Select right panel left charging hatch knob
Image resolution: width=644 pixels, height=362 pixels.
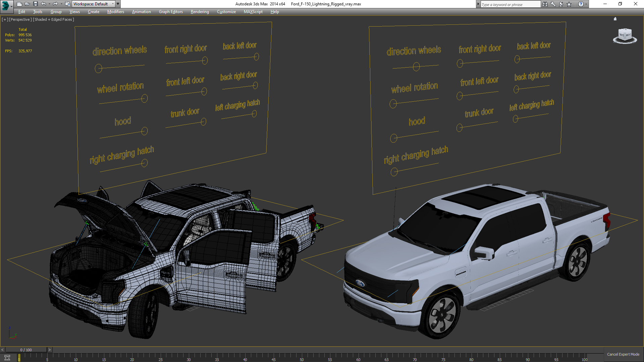(x=516, y=119)
